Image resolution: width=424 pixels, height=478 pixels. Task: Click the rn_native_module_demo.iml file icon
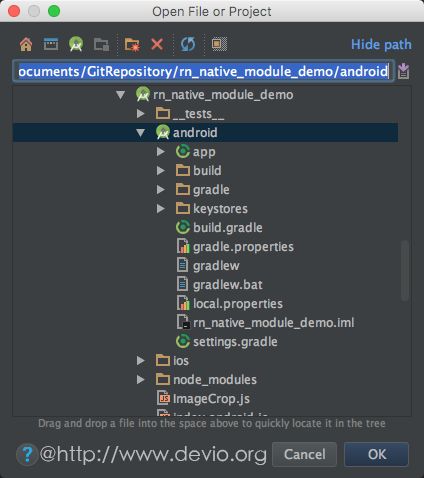183,322
